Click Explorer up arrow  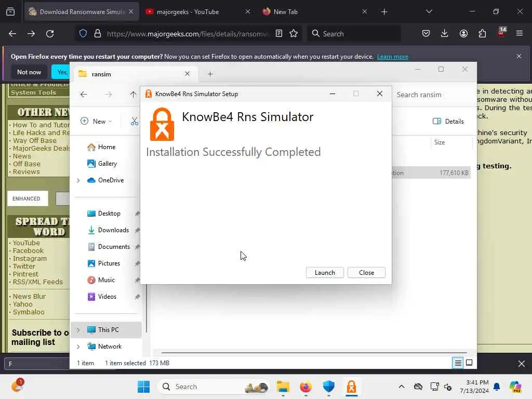coord(133,95)
